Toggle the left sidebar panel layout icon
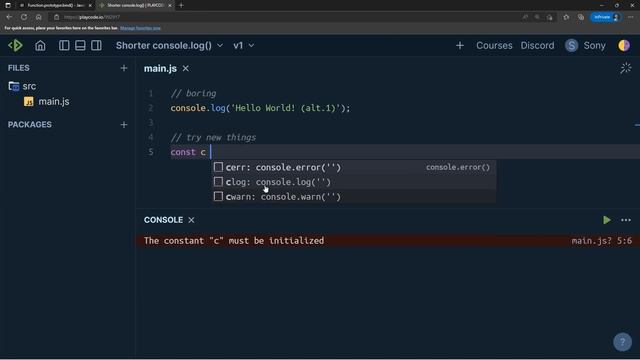The height and width of the screenshot is (360, 640). pyautogui.click(x=64, y=45)
